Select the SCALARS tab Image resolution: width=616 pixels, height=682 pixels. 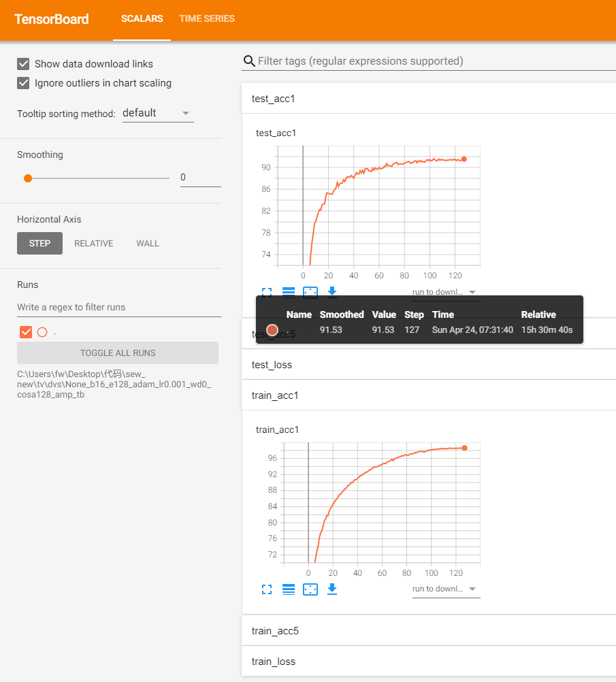coord(142,19)
